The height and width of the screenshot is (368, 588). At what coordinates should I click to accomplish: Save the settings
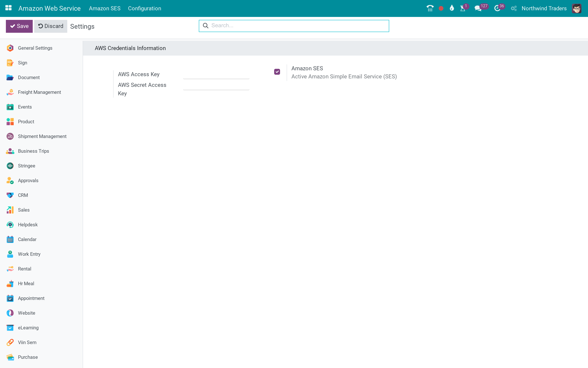[x=19, y=26]
